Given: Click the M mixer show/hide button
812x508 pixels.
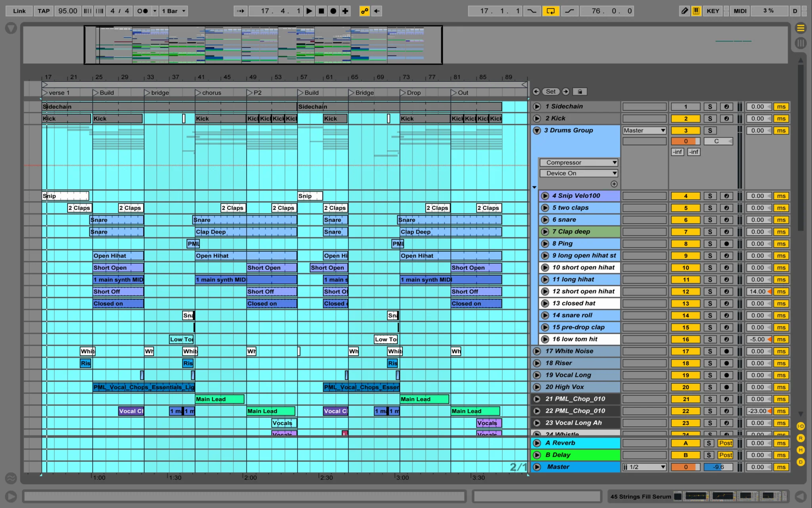Looking at the screenshot, I should click(801, 450).
